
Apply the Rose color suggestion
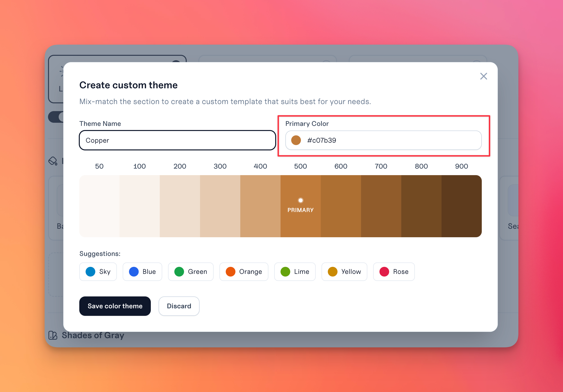point(394,271)
